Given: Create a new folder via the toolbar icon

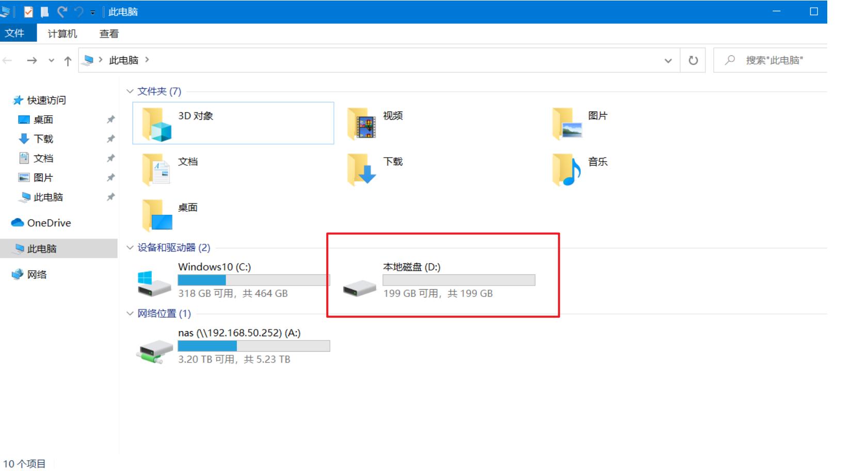Looking at the screenshot, I should (44, 11).
